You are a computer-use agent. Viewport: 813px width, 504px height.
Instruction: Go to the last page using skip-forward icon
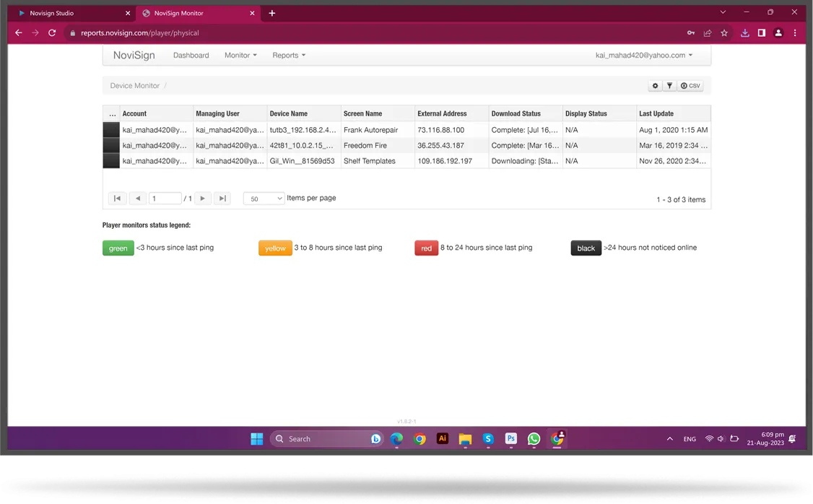point(222,198)
